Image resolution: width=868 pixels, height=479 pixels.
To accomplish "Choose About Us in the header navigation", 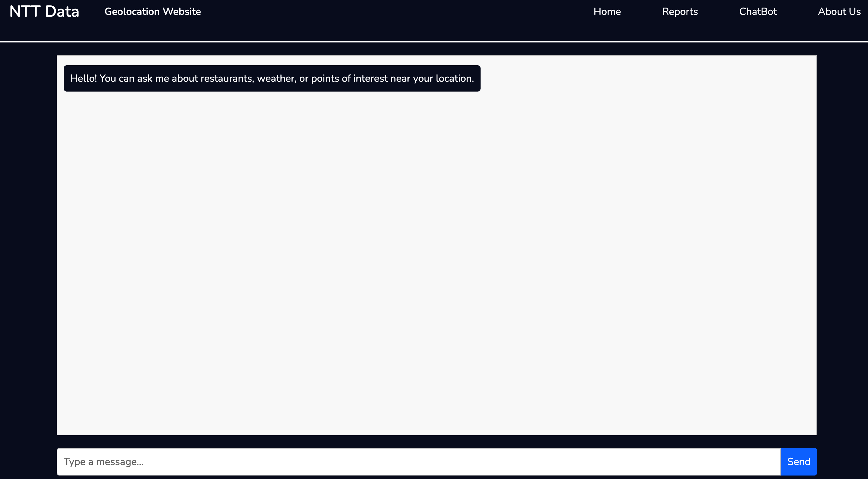I will (839, 12).
